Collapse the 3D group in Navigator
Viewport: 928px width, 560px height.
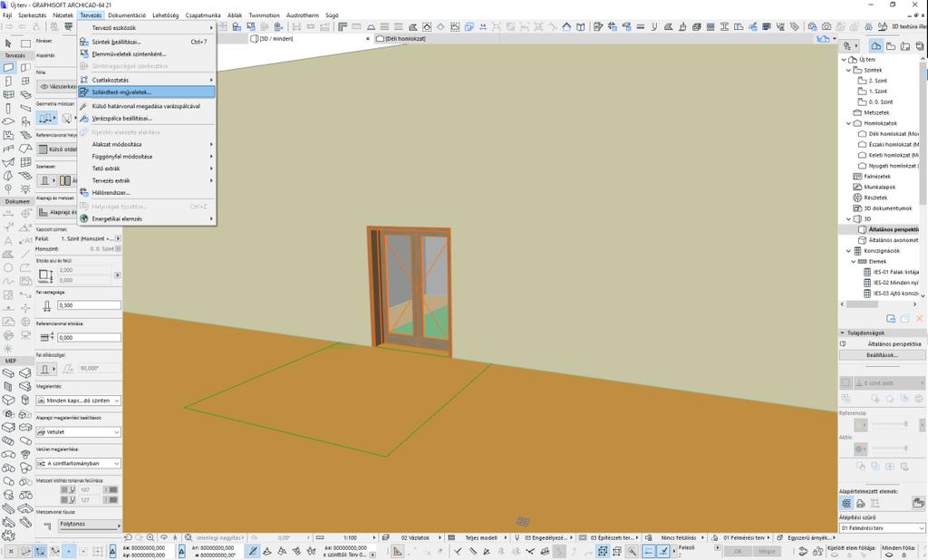tap(848, 219)
